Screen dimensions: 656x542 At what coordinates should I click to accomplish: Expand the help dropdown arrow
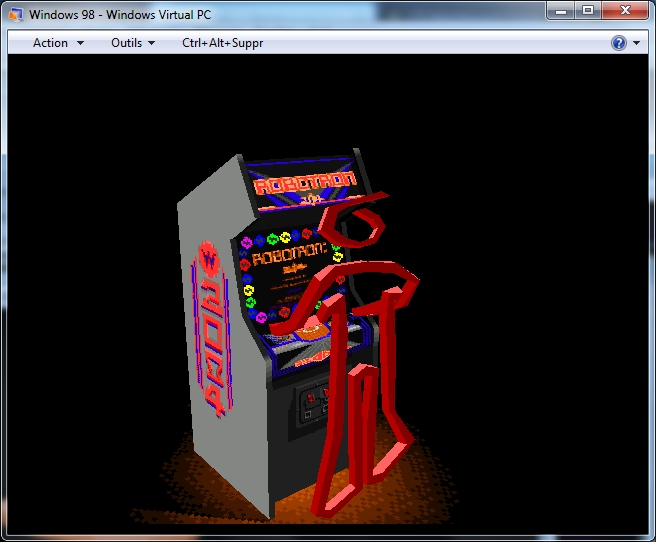636,43
